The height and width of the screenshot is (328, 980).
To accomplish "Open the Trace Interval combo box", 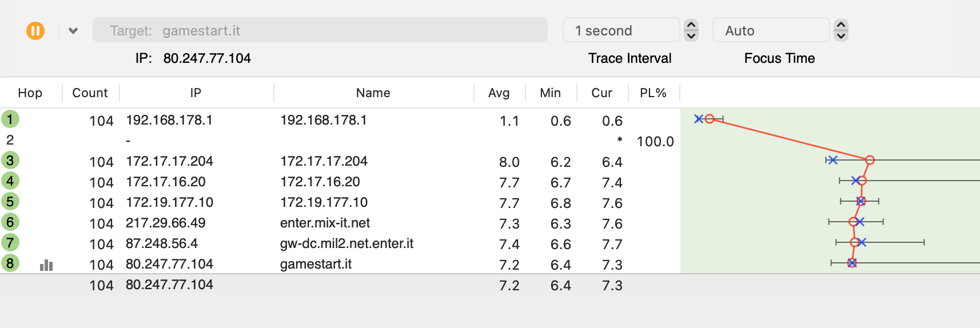I will (621, 30).
